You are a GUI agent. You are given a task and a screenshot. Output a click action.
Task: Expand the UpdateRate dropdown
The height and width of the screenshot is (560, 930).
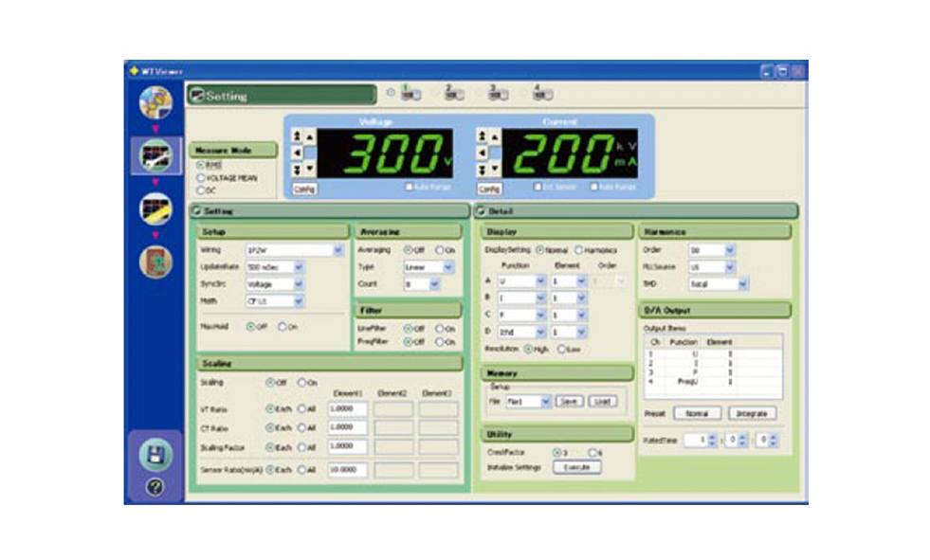(299, 267)
